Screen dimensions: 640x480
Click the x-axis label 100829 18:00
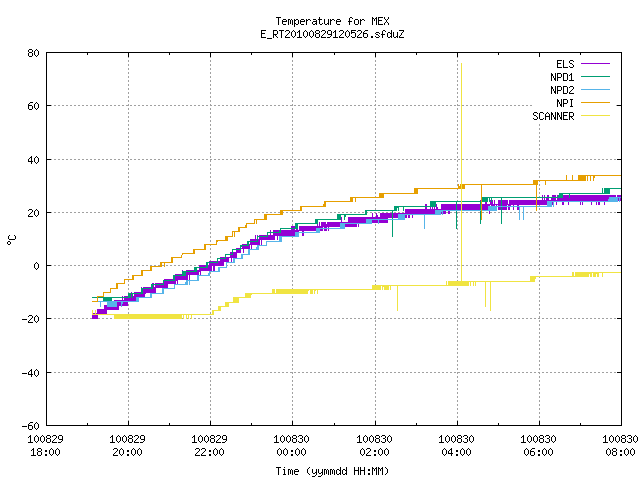coord(45,446)
